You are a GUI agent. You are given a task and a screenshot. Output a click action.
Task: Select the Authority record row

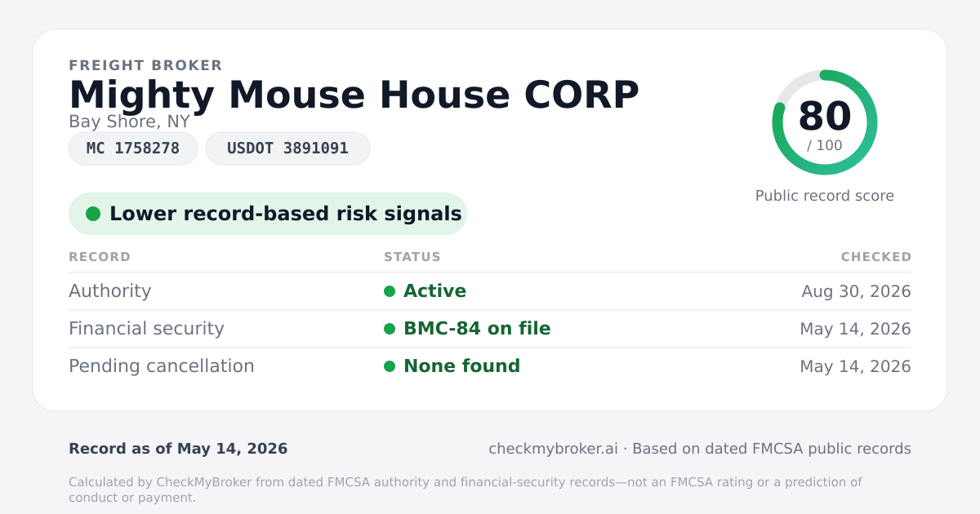pyautogui.click(x=490, y=291)
